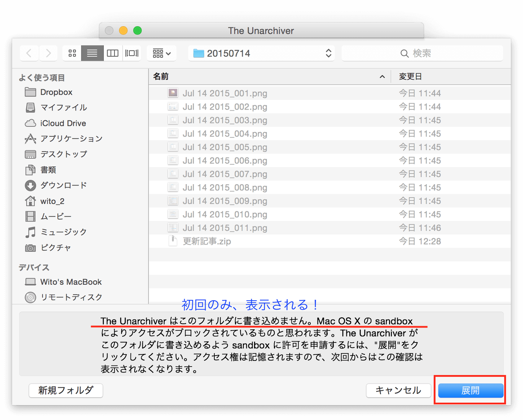Open the item arrangement dropdown
The width and height of the screenshot is (523, 420).
coord(162,53)
